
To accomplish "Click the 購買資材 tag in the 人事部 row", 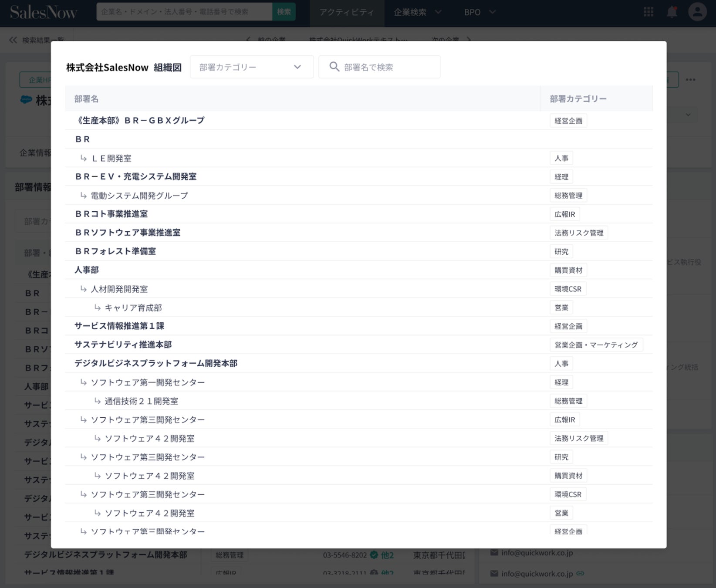I will click(568, 270).
